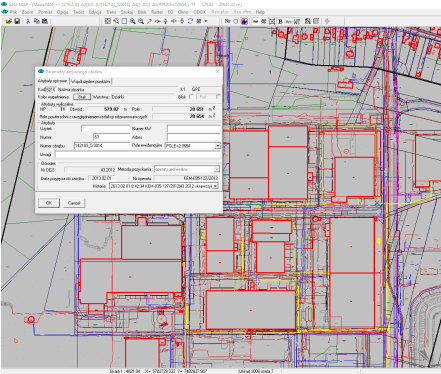
Task: Click the person figure toolbar icon
Action: pyautogui.click(x=307, y=21)
